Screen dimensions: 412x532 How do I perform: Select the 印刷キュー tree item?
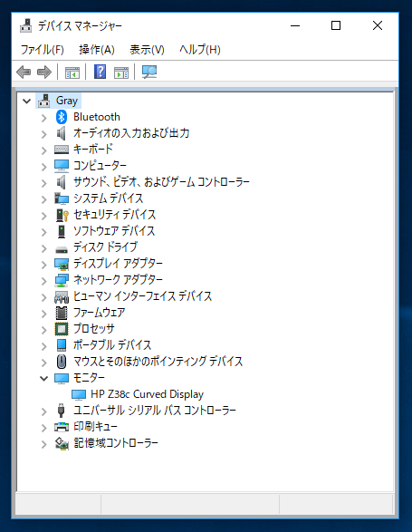point(95,427)
